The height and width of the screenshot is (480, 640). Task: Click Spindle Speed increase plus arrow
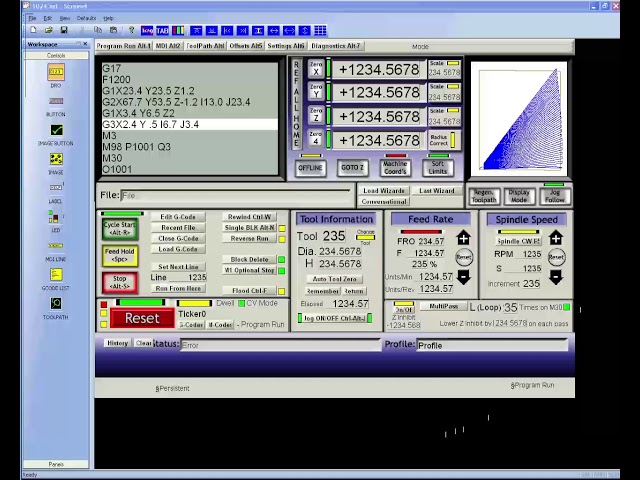coord(556,238)
